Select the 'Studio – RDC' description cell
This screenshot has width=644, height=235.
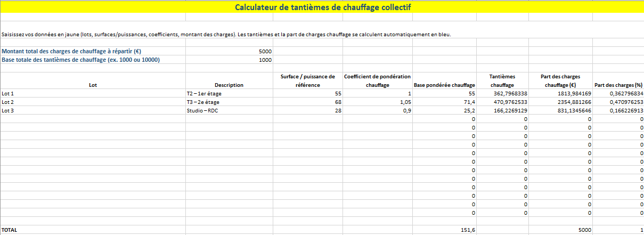coord(229,110)
